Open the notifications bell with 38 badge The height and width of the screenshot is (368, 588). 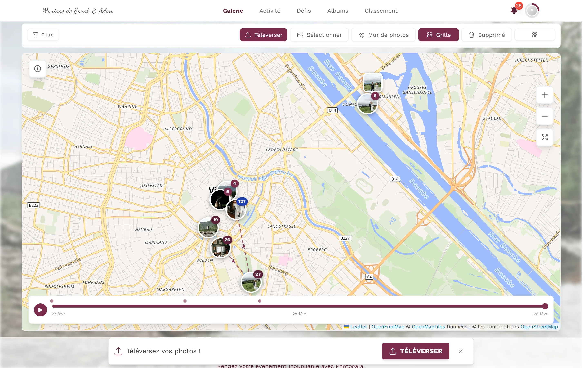click(x=514, y=10)
